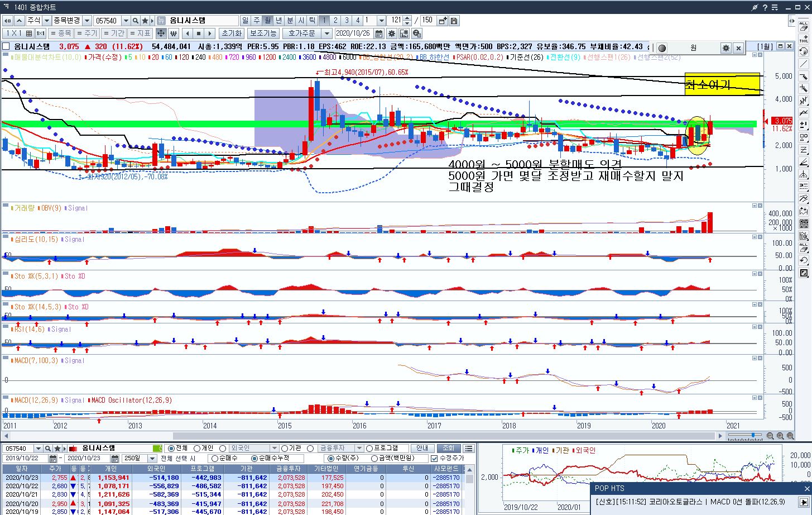Image resolution: width=812 pixels, height=515 pixels.
Task: Select the 순매수 radio option
Action: click(214, 459)
